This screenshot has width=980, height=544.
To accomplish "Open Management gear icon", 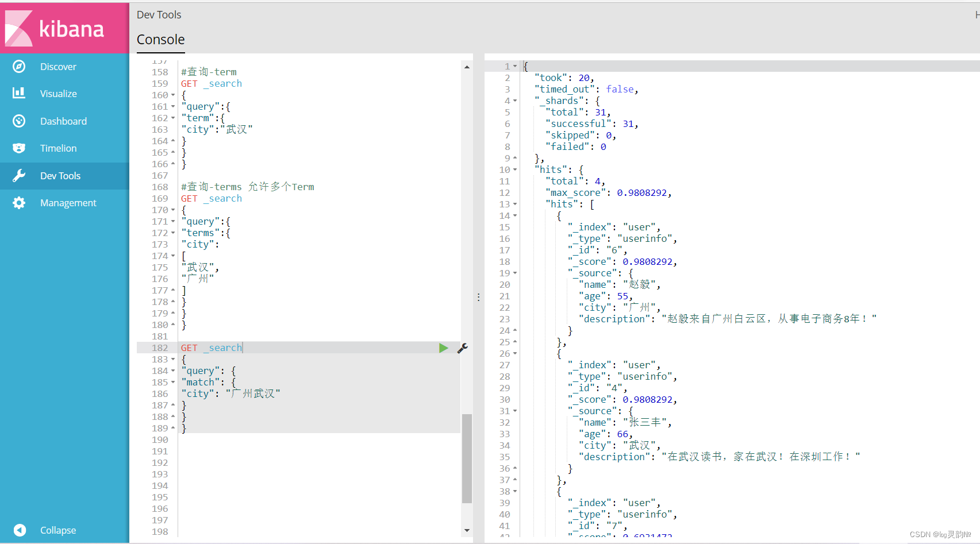I will (19, 203).
